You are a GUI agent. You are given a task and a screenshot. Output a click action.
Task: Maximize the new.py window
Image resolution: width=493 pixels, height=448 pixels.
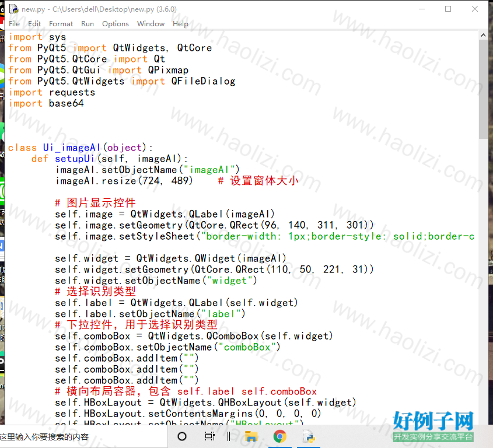448,9
